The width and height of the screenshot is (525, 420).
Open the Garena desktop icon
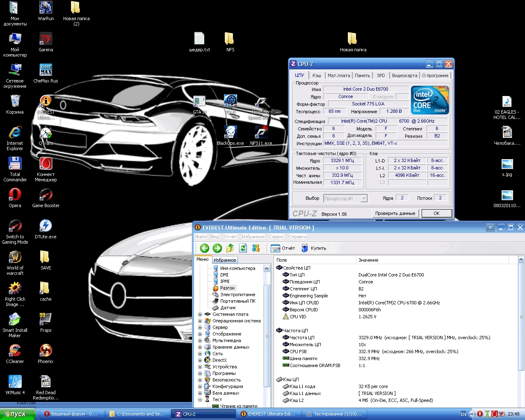click(x=46, y=42)
